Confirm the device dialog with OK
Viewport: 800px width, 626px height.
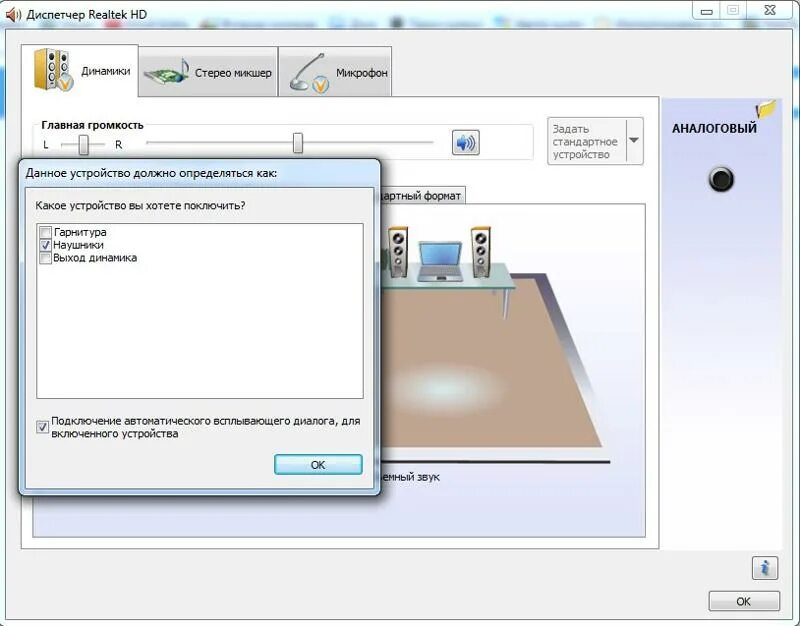[x=318, y=464]
